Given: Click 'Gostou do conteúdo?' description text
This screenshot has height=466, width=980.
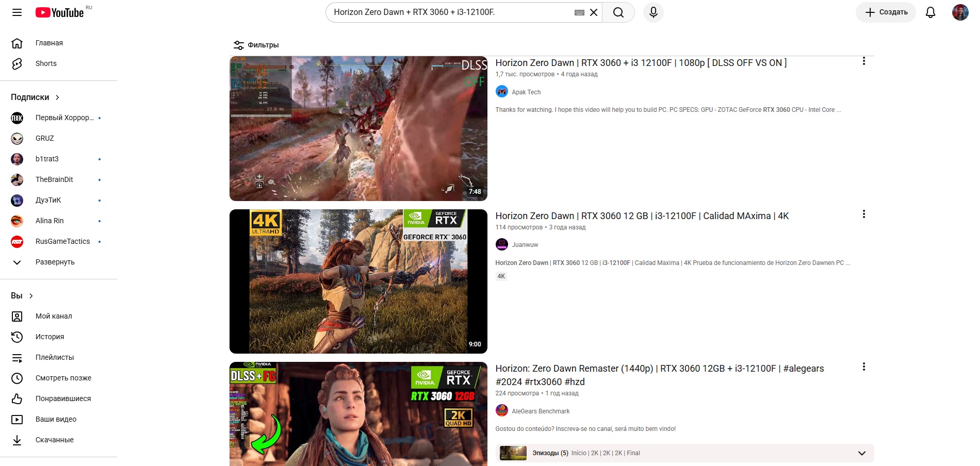Looking at the screenshot, I should click(x=585, y=429).
